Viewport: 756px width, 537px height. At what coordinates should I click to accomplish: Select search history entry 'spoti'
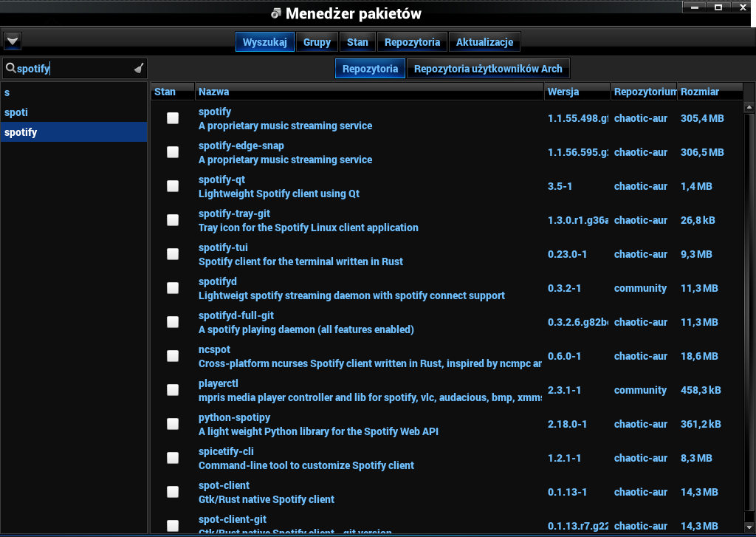pyautogui.click(x=74, y=112)
